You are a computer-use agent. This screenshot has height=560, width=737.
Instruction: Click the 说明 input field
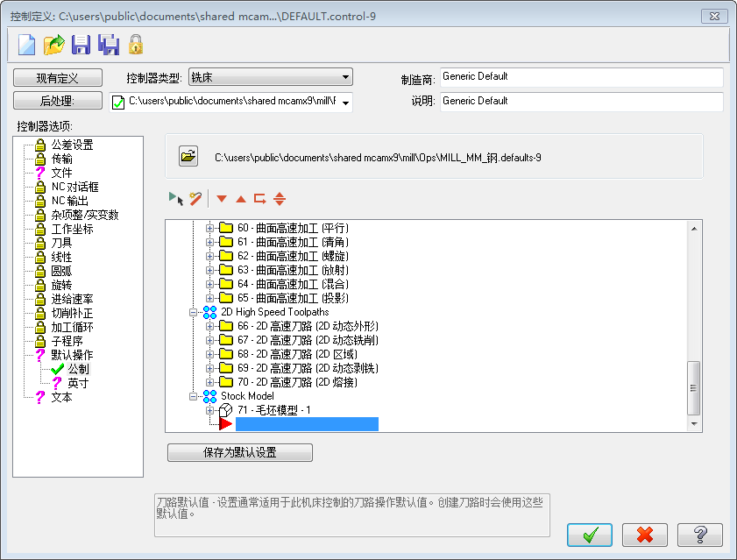coord(581,102)
